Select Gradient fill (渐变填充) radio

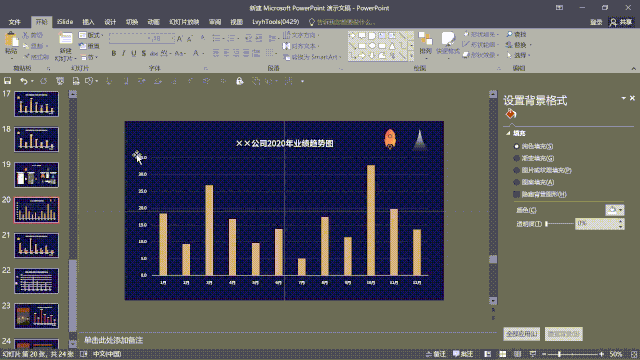click(516, 158)
